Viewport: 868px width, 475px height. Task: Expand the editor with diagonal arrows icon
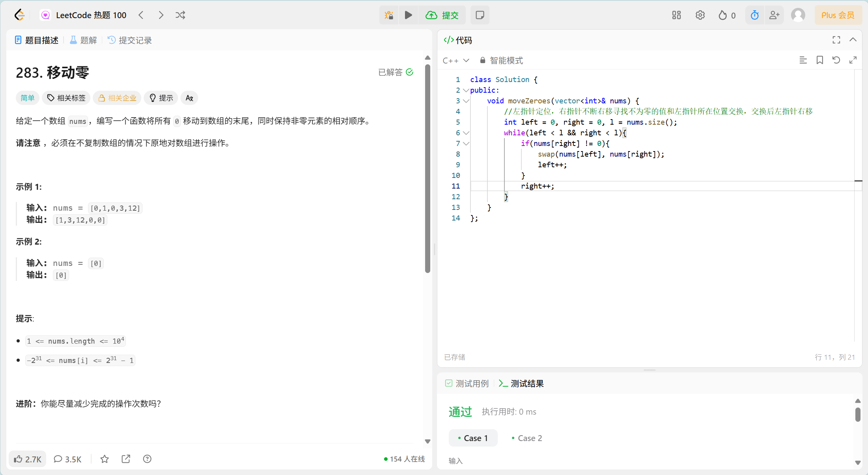[x=853, y=60]
